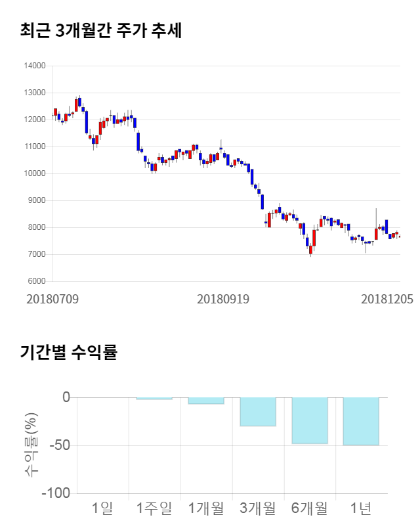Select the 1년 return bar
The height and width of the screenshot is (532, 420).
point(361,421)
